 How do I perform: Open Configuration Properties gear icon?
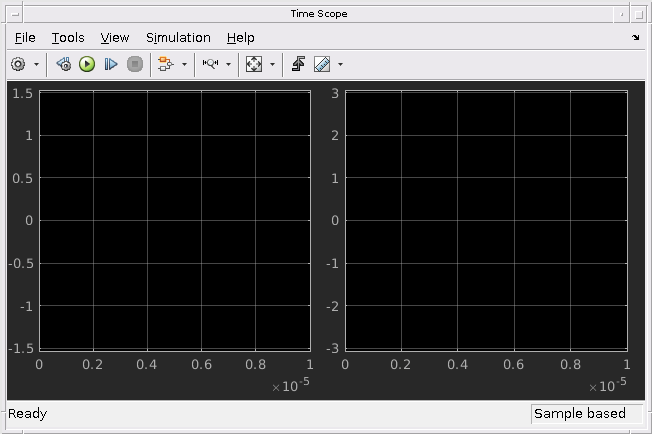[x=18, y=64]
